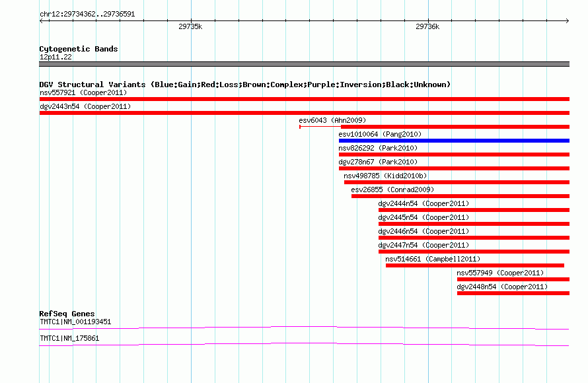This screenshot has width=588, height=383.
Task: Select dgv2445n54 (Cooper2011) label
Action: coord(423,217)
